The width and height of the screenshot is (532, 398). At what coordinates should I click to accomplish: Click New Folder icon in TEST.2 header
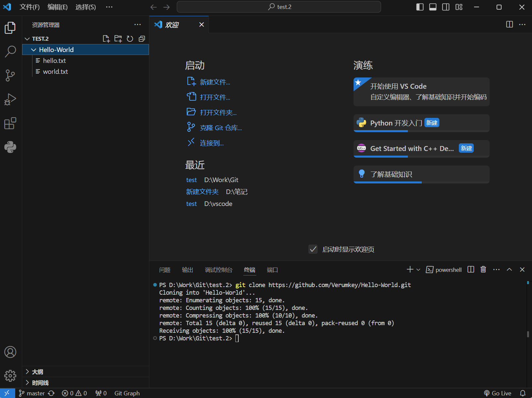tap(118, 39)
